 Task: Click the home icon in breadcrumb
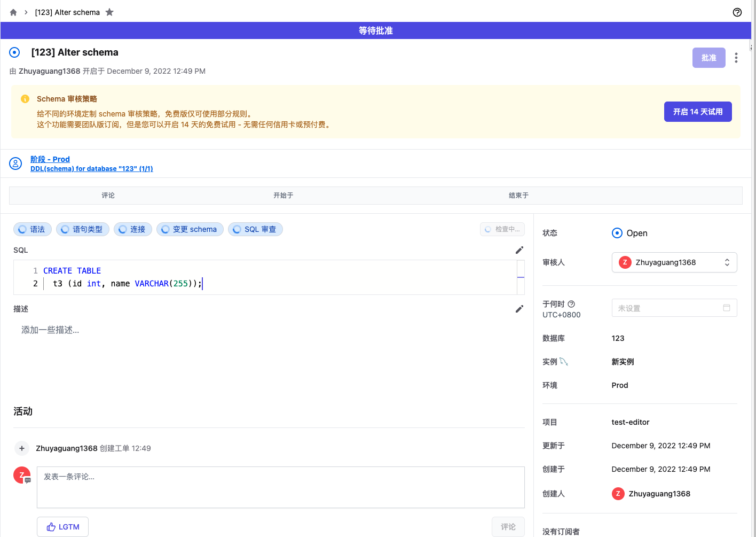(x=13, y=12)
